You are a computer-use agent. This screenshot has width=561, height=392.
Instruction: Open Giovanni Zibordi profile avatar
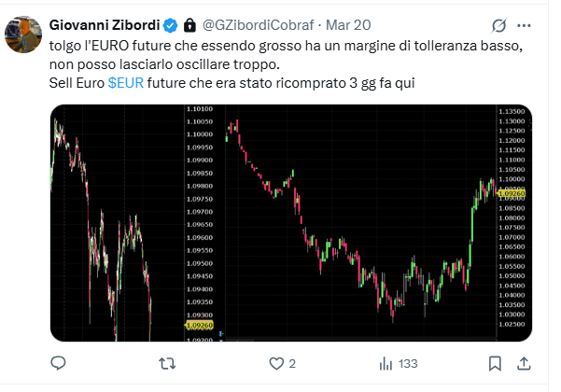coord(23,35)
